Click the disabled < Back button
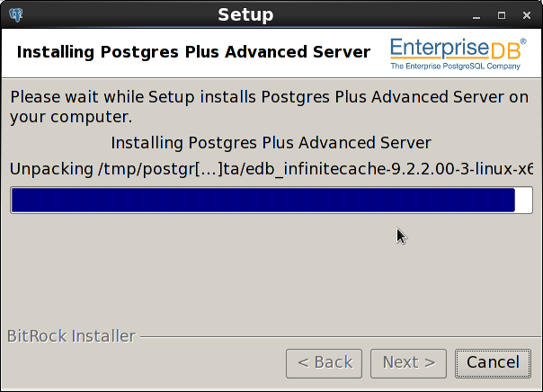 click(324, 363)
